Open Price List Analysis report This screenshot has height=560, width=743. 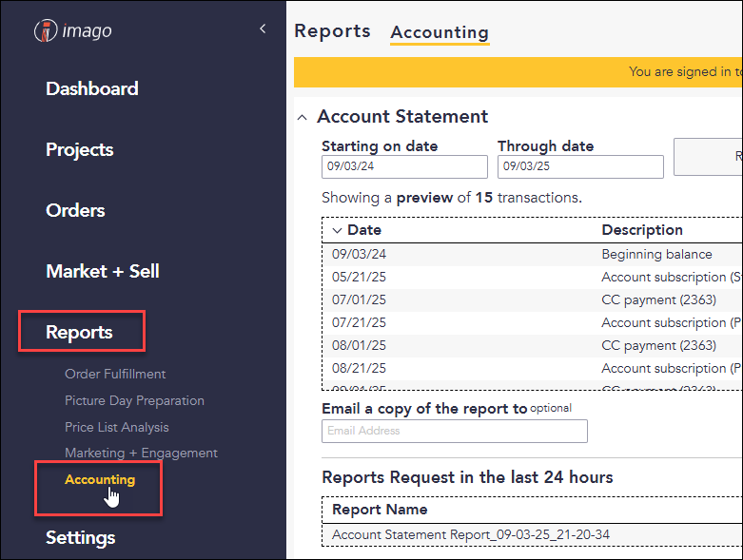point(117,427)
